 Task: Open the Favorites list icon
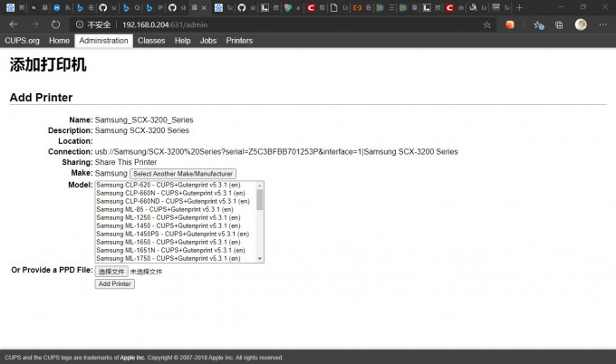(x=539, y=25)
